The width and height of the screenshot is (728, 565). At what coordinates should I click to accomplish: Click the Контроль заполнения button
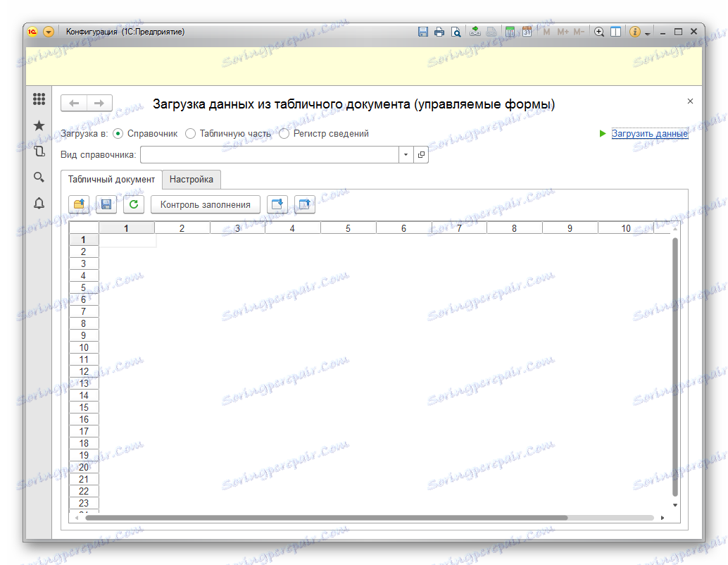(x=205, y=204)
